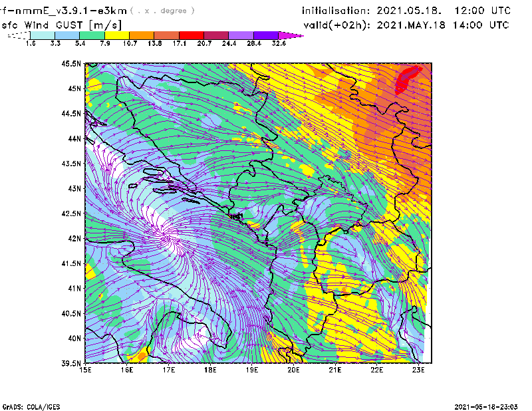
Task: Click the legend value "5.4"
Action: coord(80,43)
